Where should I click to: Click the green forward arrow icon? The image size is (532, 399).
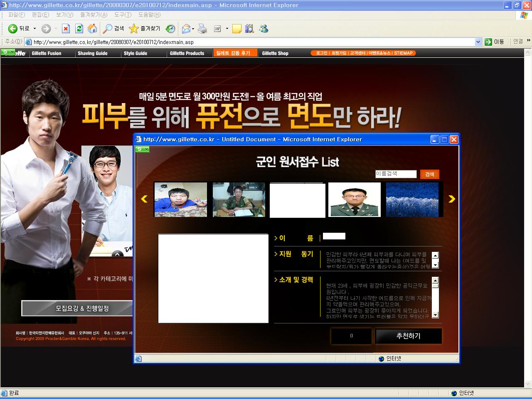point(46,29)
